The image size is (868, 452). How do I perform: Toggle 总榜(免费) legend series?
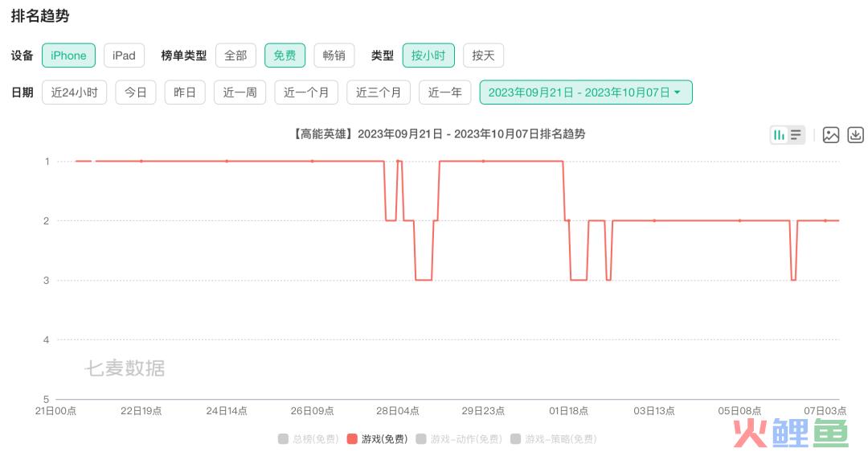pos(309,439)
